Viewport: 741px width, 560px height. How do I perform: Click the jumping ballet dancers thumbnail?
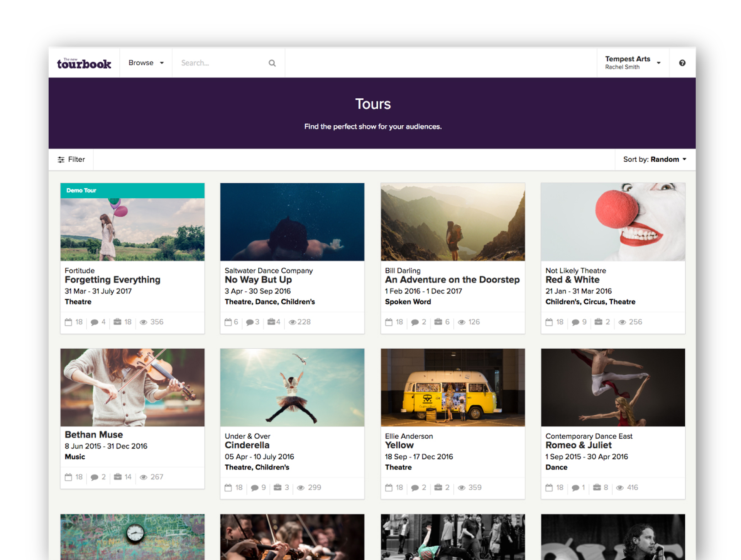point(613,388)
